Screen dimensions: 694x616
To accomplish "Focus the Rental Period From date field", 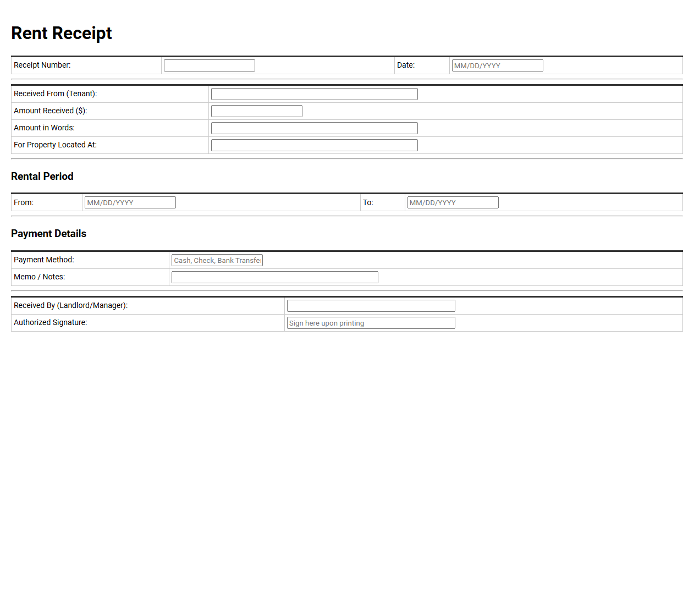I will click(x=130, y=202).
